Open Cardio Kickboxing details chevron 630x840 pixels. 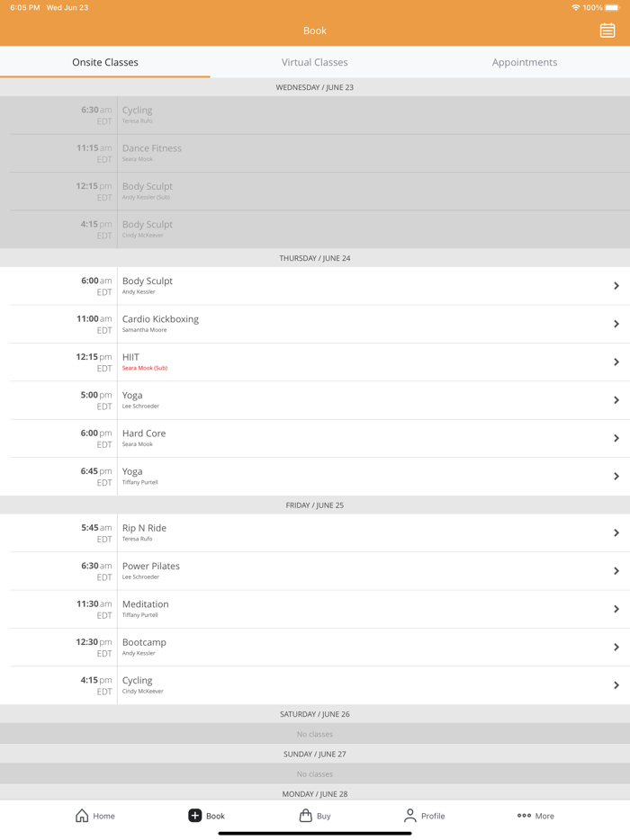[x=616, y=324]
